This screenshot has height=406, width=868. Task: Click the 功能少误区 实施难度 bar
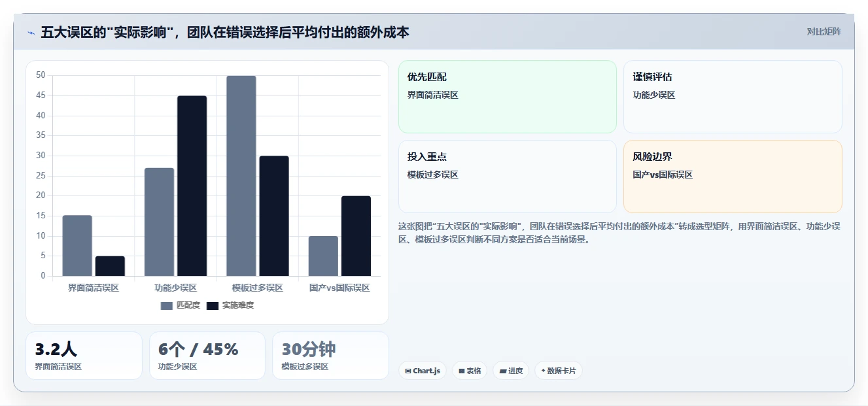tap(192, 186)
